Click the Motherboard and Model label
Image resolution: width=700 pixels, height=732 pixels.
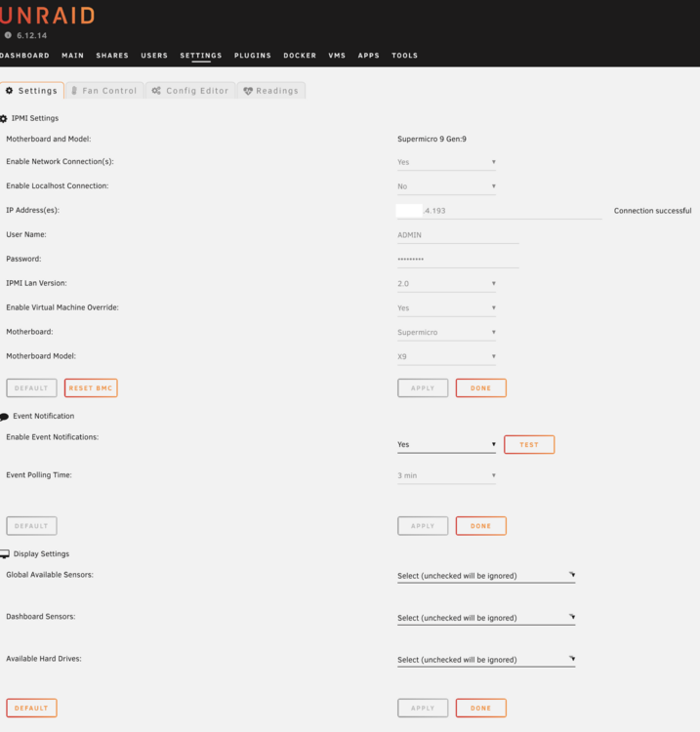pos(49,140)
